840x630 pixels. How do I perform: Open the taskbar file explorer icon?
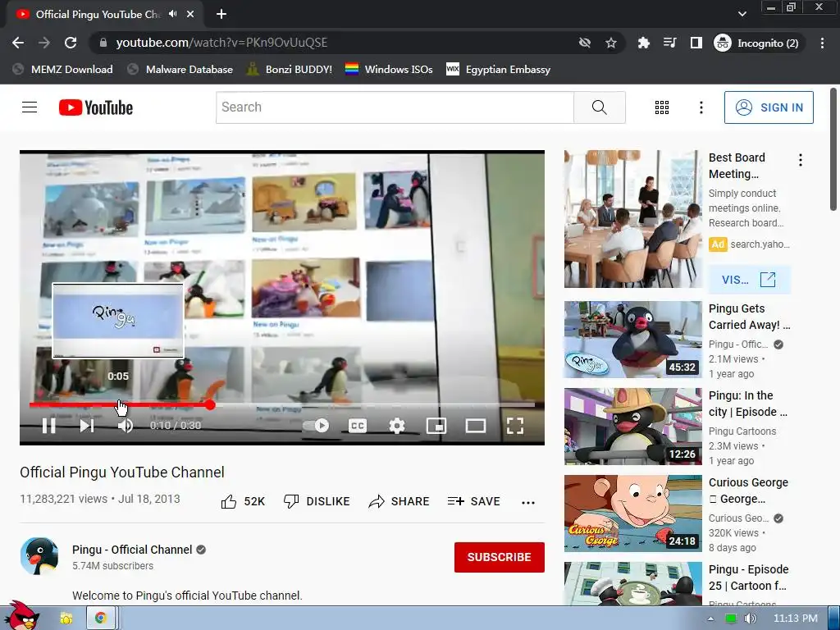[66, 619]
